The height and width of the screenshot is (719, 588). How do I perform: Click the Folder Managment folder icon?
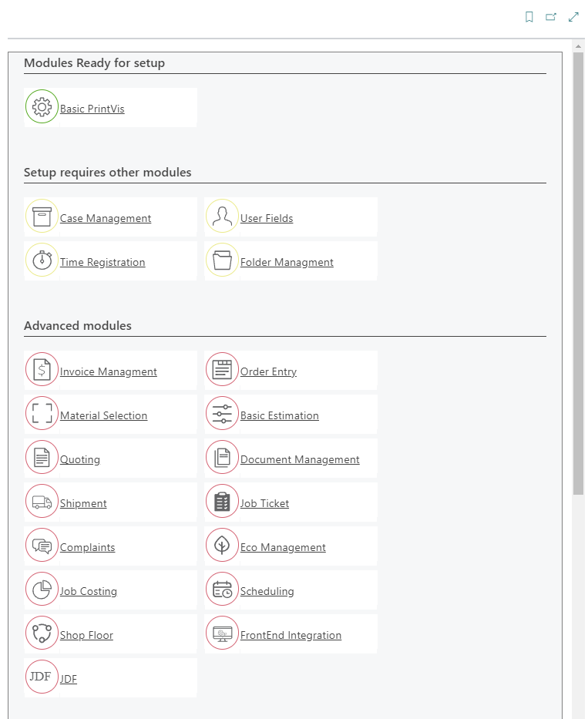[223, 260]
